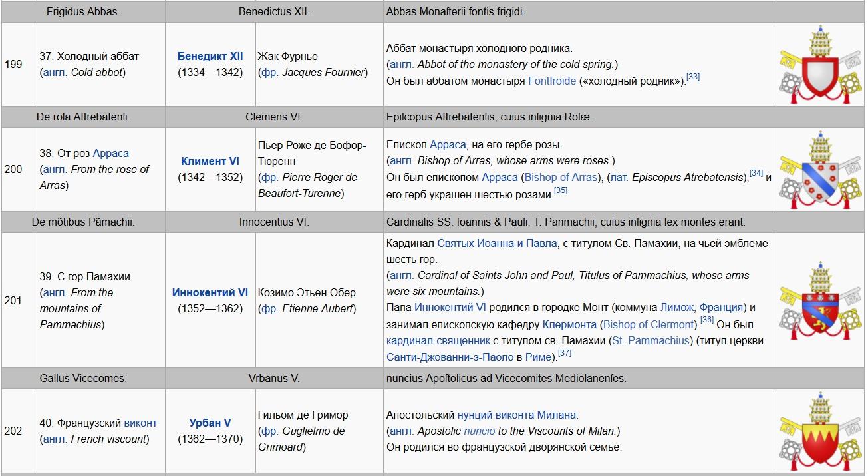Open the Bishop of Arras link

tap(560, 177)
